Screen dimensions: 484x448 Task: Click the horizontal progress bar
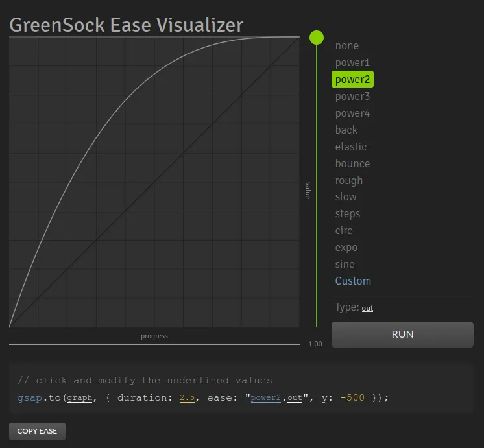point(154,344)
